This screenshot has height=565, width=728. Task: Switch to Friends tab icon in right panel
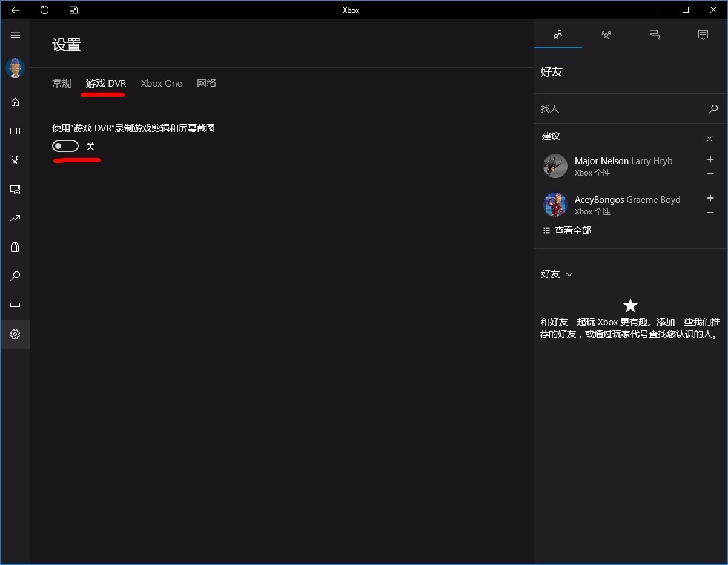point(558,35)
